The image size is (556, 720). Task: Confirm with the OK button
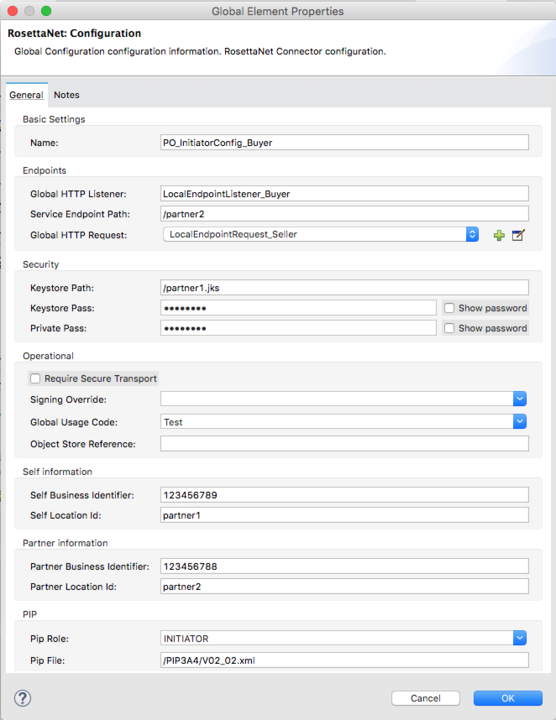pyautogui.click(x=508, y=698)
